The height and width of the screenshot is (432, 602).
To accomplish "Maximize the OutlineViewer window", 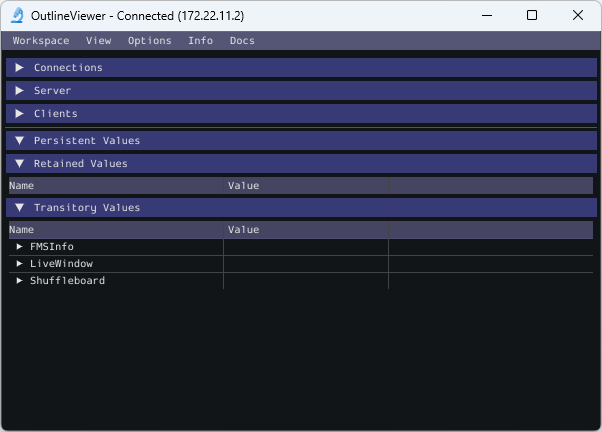I will [x=532, y=16].
